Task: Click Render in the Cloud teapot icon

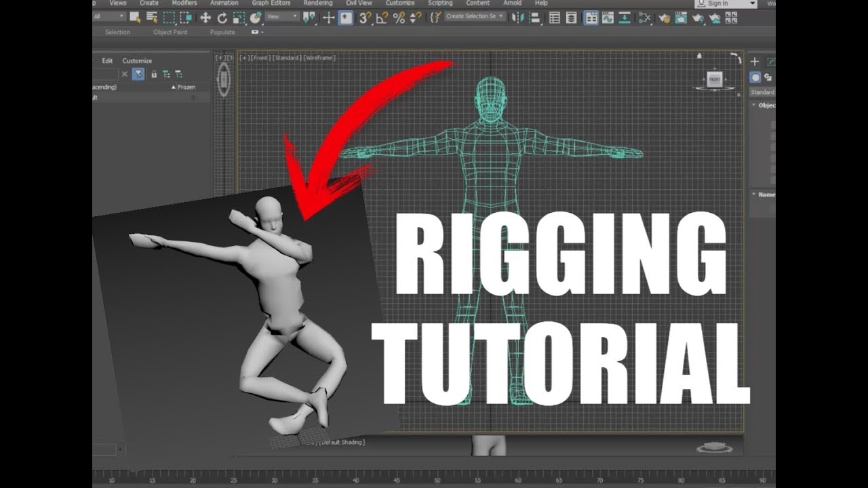Action: point(715,18)
